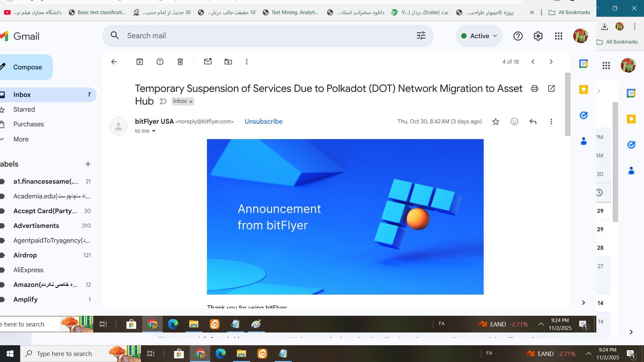Delete email using the trash icon
The width and height of the screenshot is (644, 362).
point(180,62)
